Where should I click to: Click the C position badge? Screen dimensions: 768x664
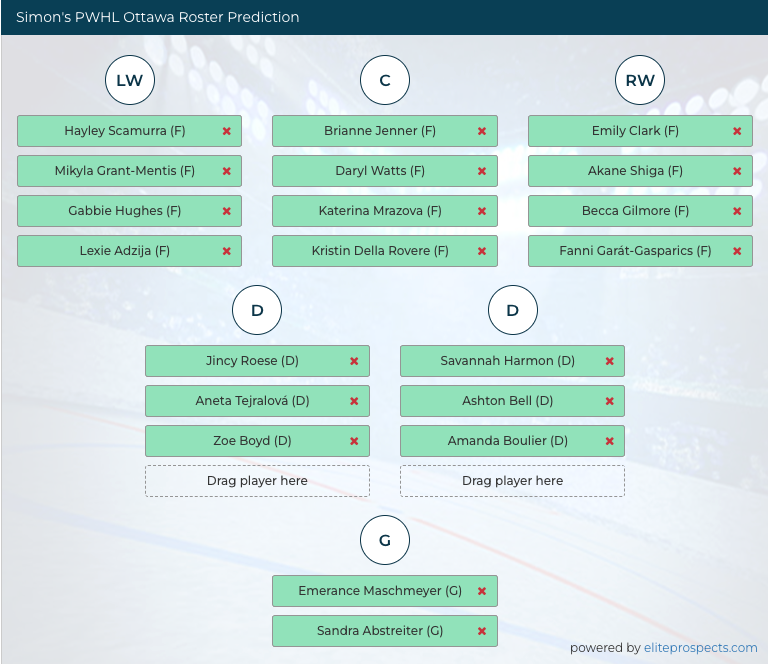click(385, 81)
